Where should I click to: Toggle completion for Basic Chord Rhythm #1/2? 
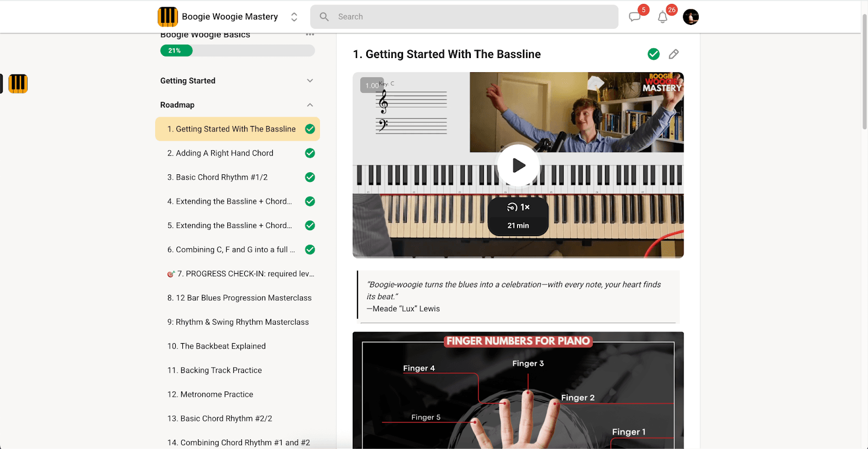pyautogui.click(x=310, y=177)
